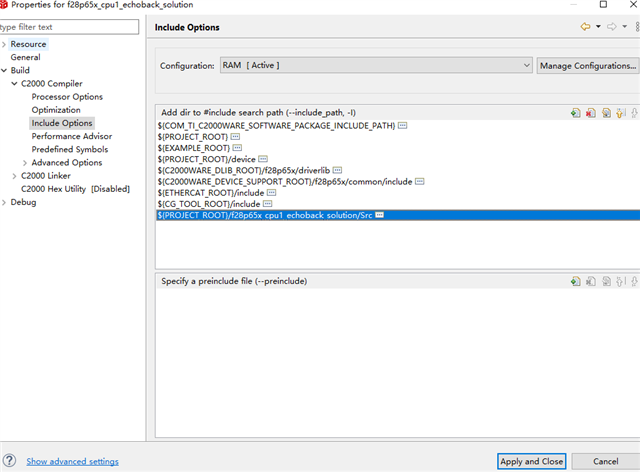This screenshot has height=472, width=640.
Task: Click Edit icon for include search path
Action: click(x=607, y=113)
